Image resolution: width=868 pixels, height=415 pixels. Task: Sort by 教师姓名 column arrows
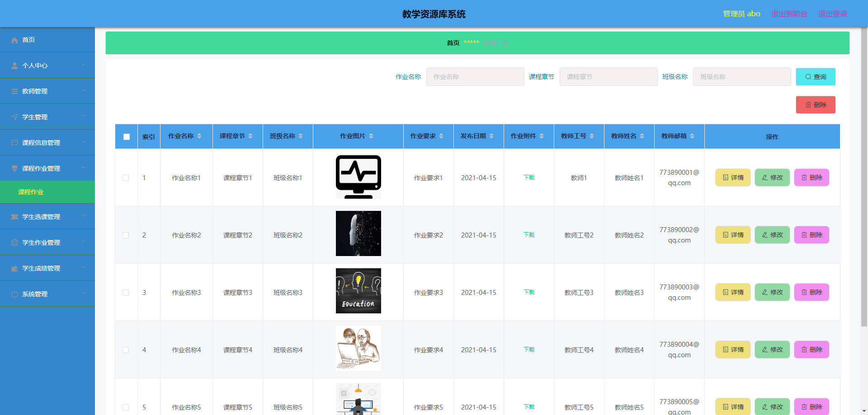tap(642, 136)
